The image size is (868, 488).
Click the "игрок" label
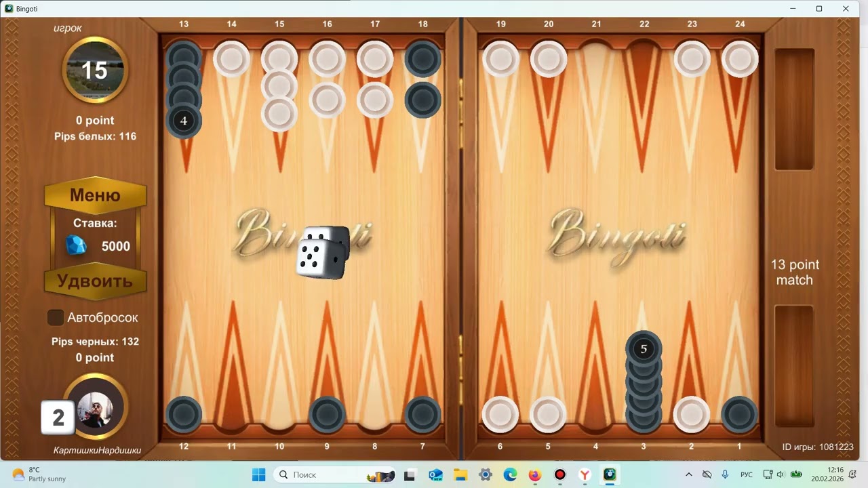68,28
